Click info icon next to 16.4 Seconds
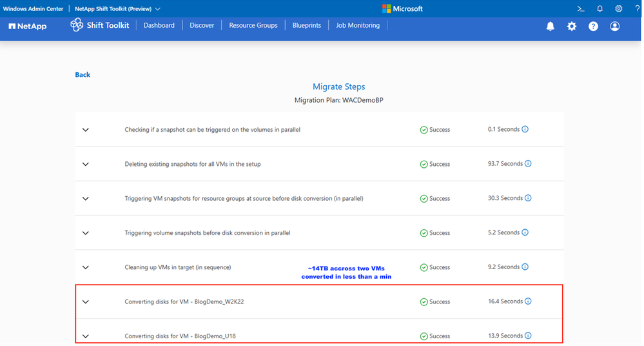Viewport: 644px width, 346px height. (x=528, y=301)
